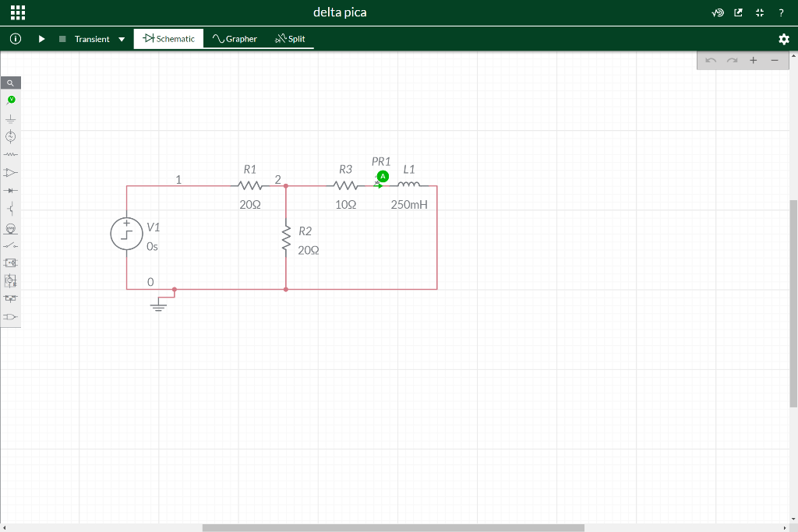Screen dimensions: 798x532
Task: Select the diode components icon
Action: pyautogui.click(x=11, y=190)
